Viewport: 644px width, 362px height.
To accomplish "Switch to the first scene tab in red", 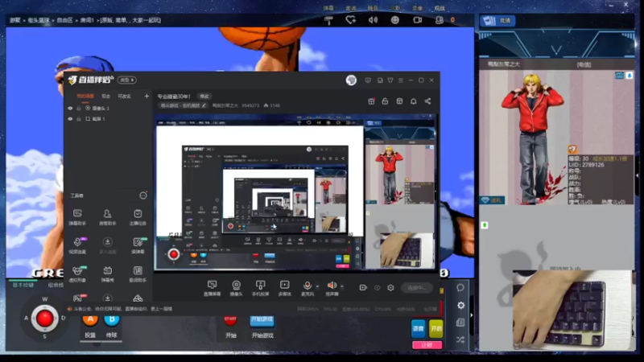I will pyautogui.click(x=85, y=96).
